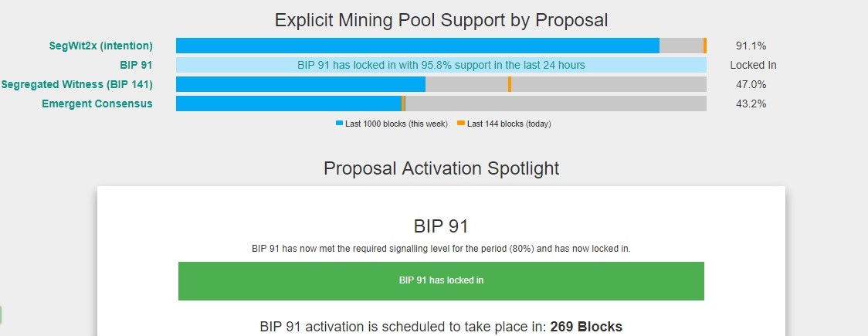
Task: Click the orange marker on the BIP 141 bar
Action: point(509,84)
